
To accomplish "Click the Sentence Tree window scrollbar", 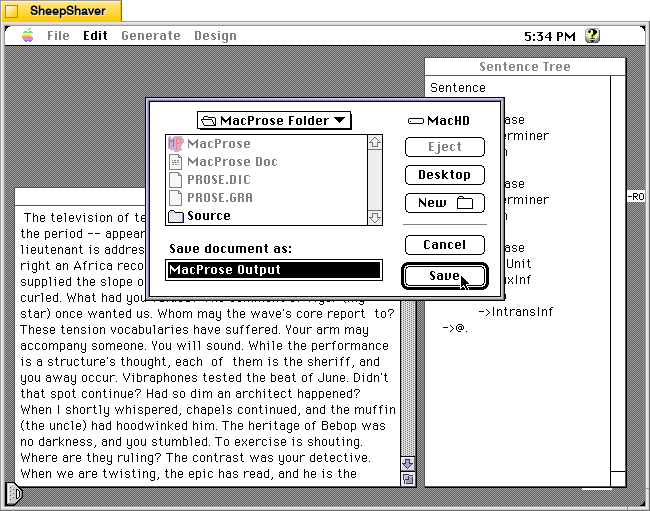I will (x=618, y=274).
